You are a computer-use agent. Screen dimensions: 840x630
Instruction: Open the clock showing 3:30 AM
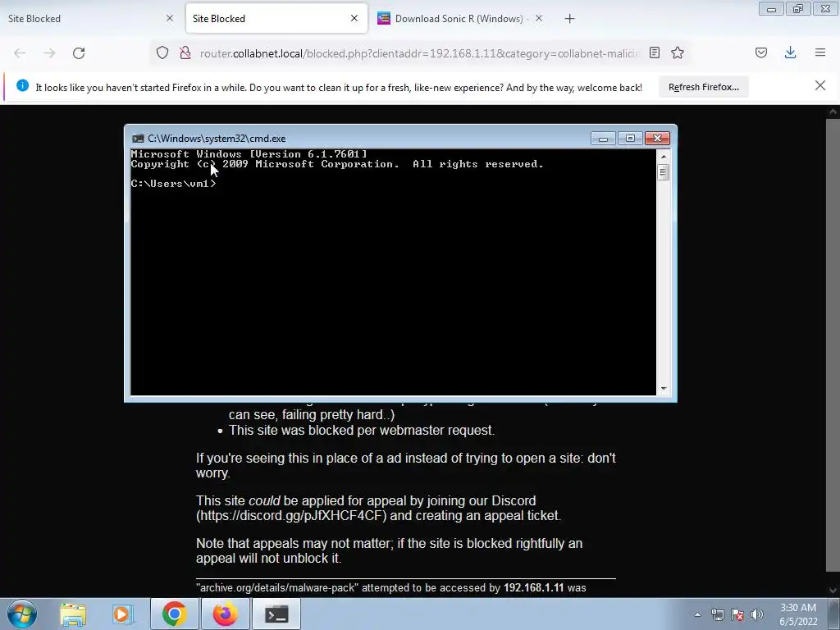coord(798,614)
